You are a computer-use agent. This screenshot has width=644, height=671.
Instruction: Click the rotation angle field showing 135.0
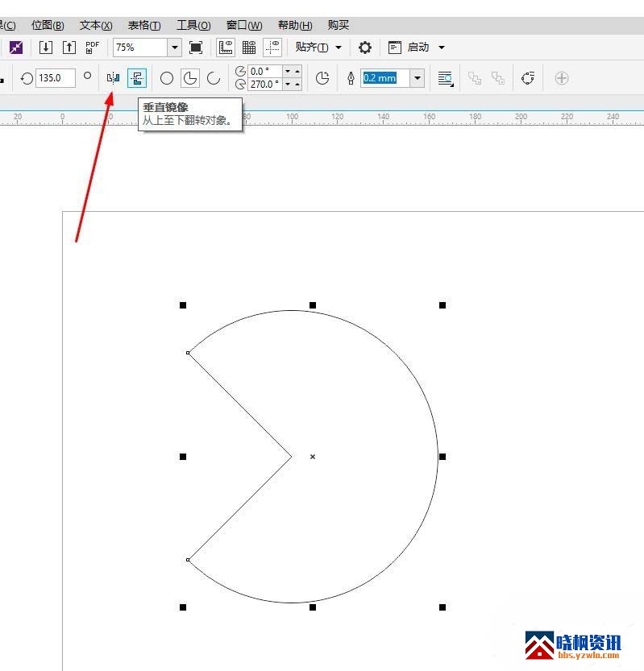coord(55,78)
